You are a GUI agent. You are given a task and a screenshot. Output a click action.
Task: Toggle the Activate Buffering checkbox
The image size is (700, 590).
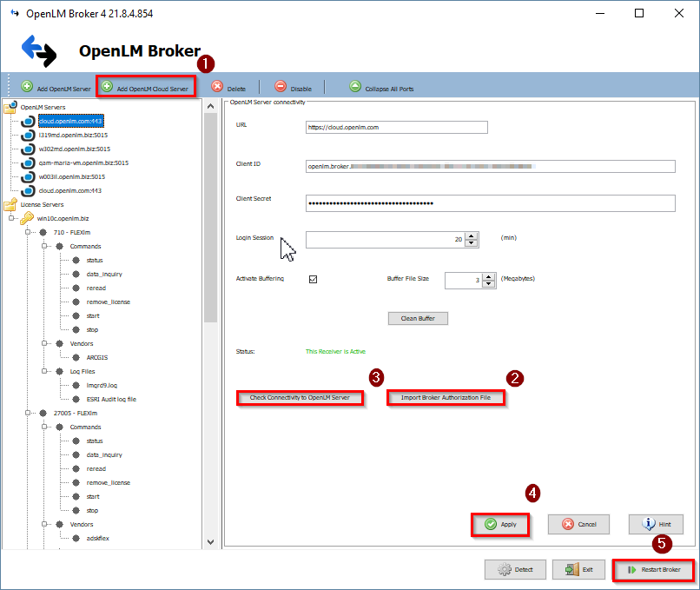coord(314,279)
